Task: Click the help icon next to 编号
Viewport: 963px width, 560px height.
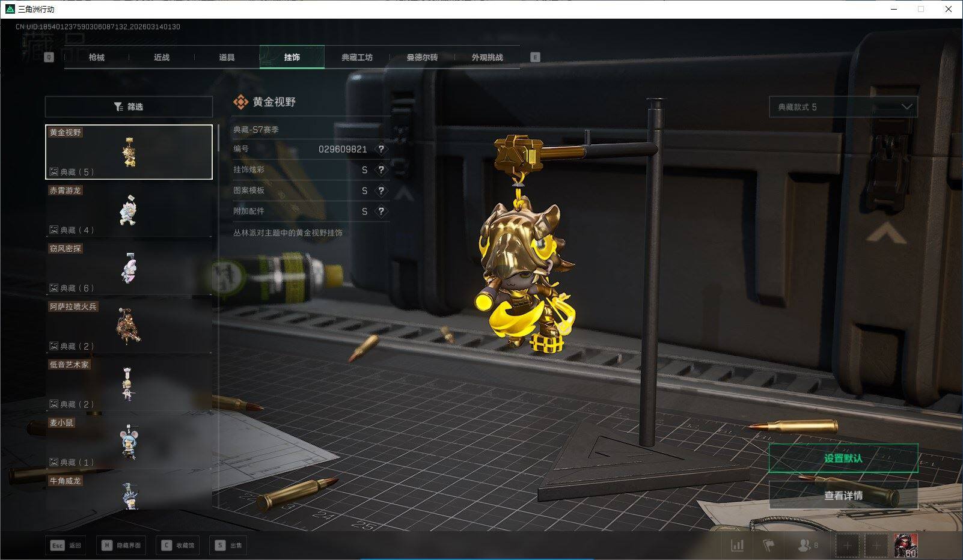Action: [381, 149]
